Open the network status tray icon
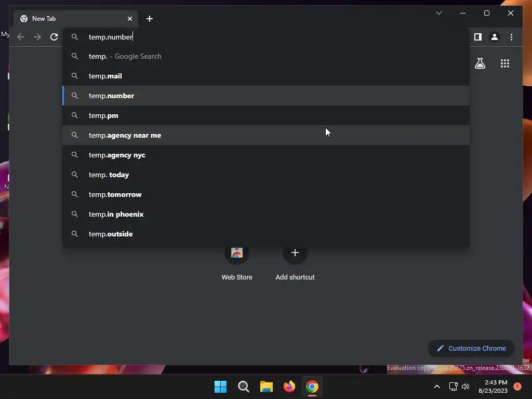 (453, 387)
